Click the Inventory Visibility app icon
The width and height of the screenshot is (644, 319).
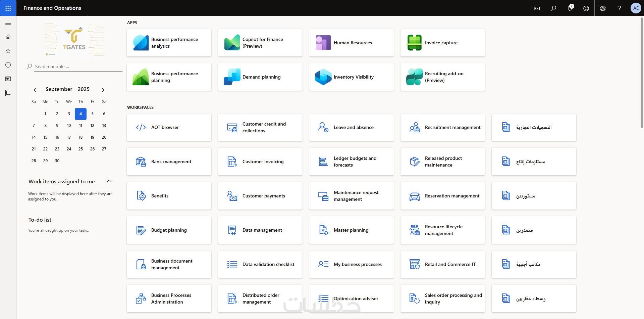tap(323, 77)
